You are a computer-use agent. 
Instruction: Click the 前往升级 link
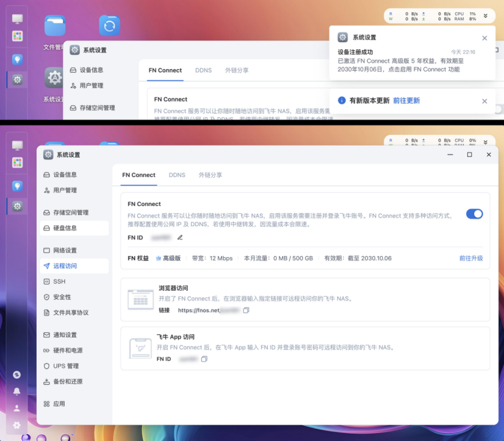click(471, 258)
